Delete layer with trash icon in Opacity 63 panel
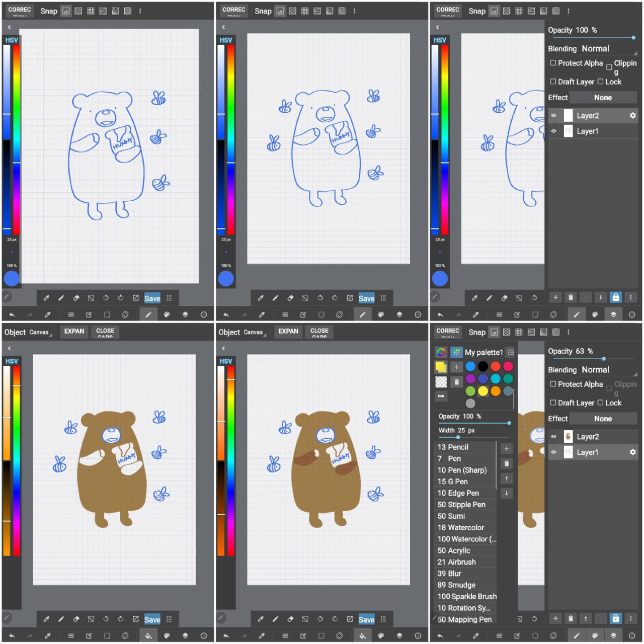 coord(571,618)
